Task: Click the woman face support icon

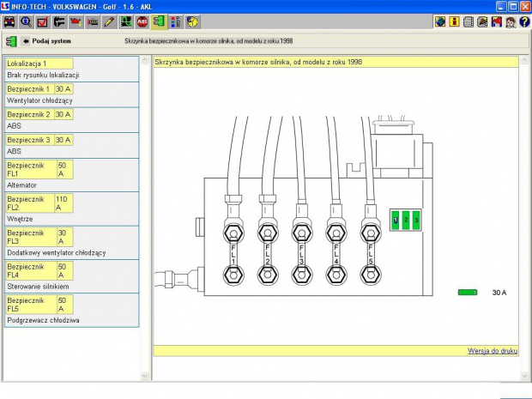Action: coord(511,22)
